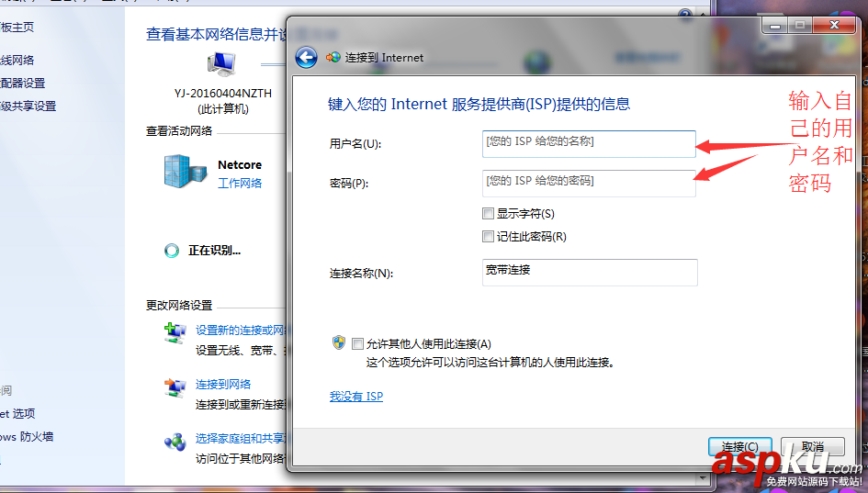Open 工作网络 link under Netcore

[x=240, y=183]
